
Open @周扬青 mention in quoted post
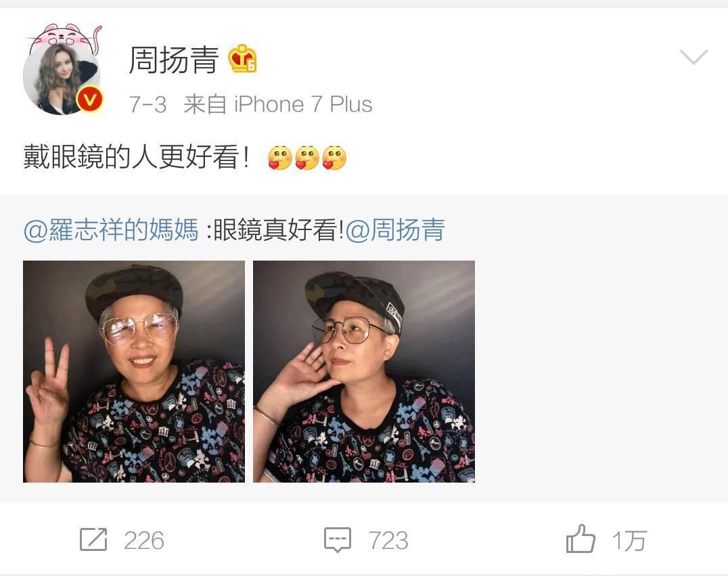[395, 229]
